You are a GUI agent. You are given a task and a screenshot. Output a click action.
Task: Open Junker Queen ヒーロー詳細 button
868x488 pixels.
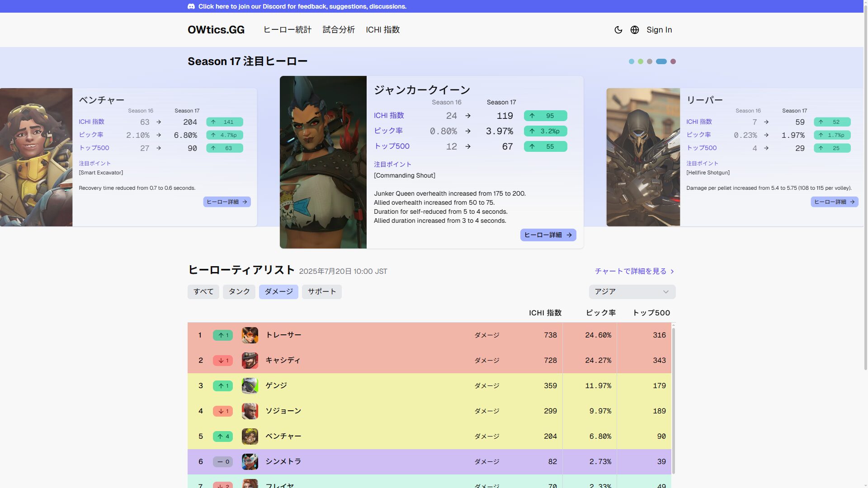pyautogui.click(x=548, y=235)
